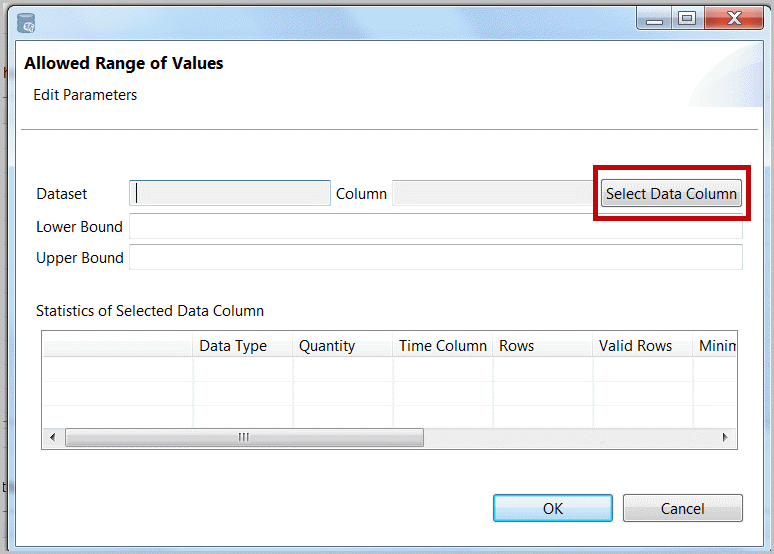Click the partially visible Minimum column header
The height and width of the screenshot is (554, 774).
pyautogui.click(x=716, y=346)
